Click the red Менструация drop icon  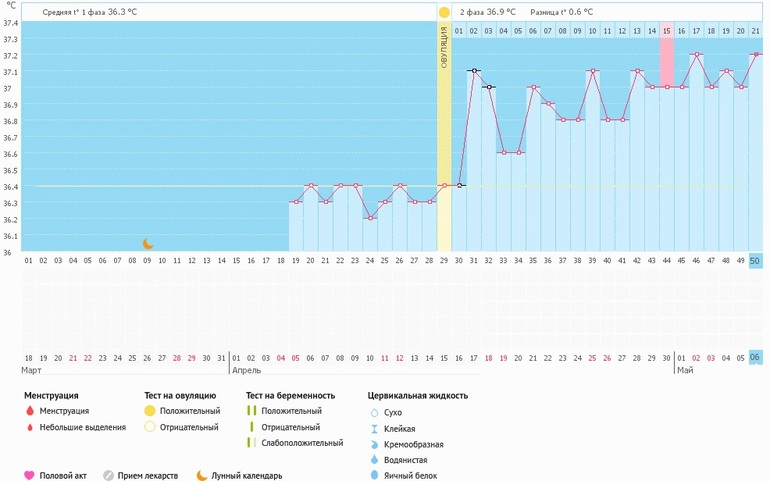click(x=29, y=411)
